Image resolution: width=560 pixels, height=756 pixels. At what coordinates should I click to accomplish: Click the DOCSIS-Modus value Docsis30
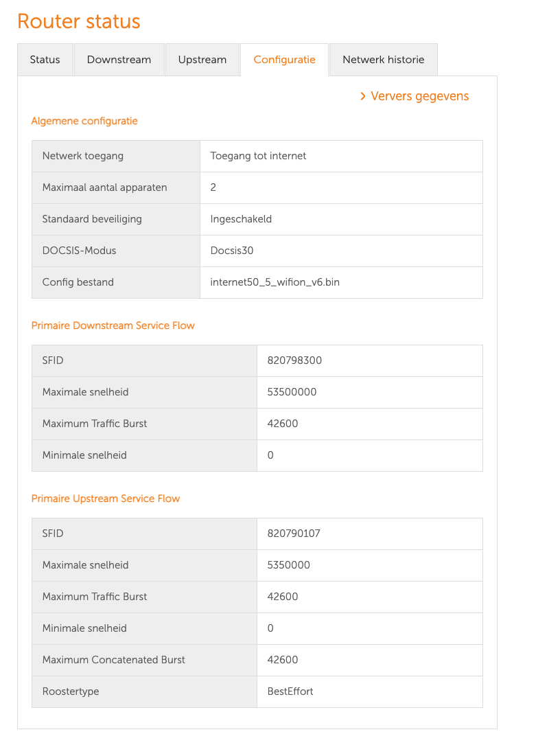(232, 251)
